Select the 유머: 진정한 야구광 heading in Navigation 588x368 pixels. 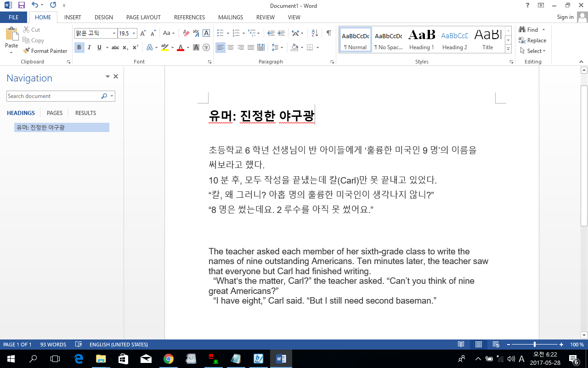click(x=62, y=127)
